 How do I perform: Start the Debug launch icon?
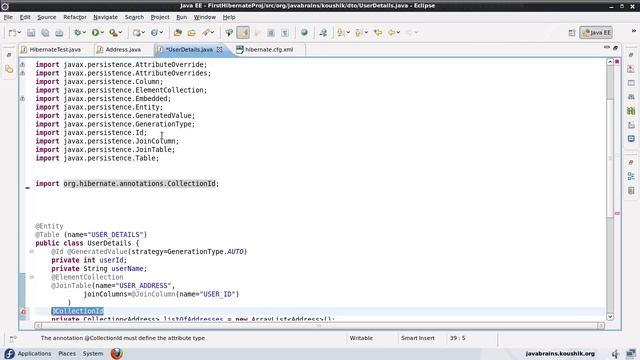pos(77,33)
